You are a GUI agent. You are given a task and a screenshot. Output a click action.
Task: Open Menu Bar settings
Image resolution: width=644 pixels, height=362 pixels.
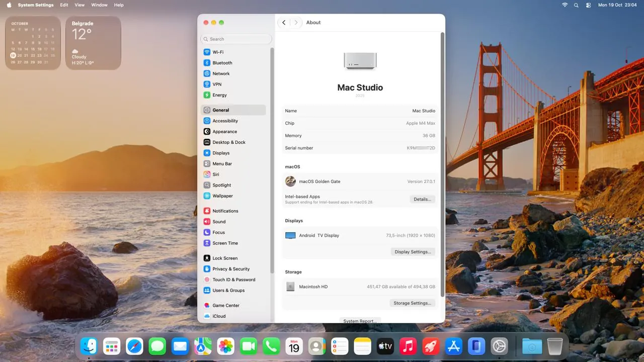[x=233, y=164]
